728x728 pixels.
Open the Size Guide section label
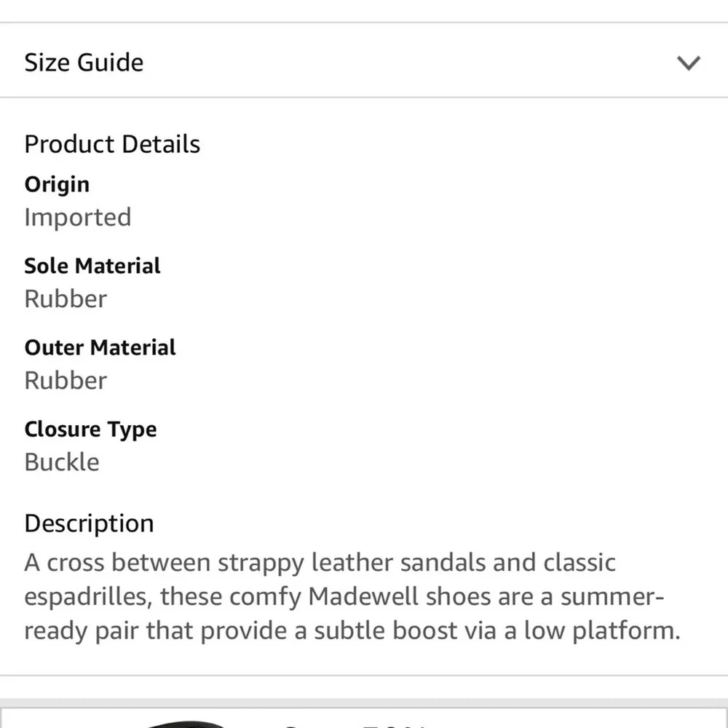click(x=84, y=63)
